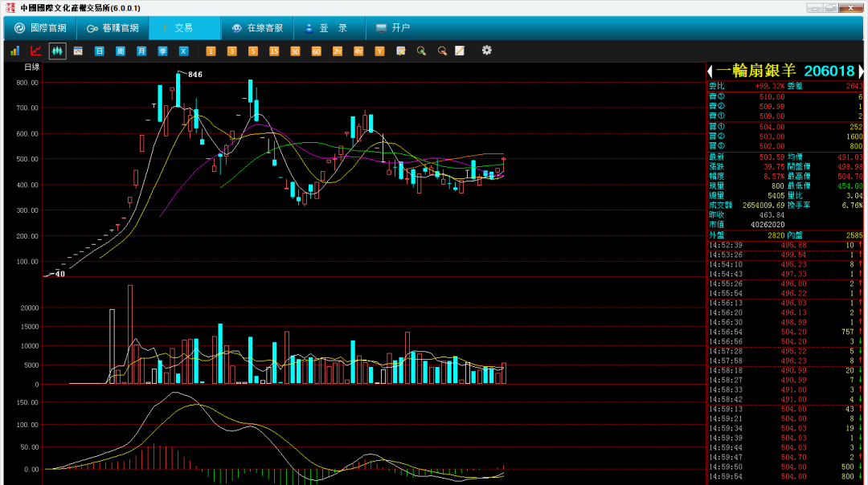Open the calendar date icon

click(x=78, y=51)
